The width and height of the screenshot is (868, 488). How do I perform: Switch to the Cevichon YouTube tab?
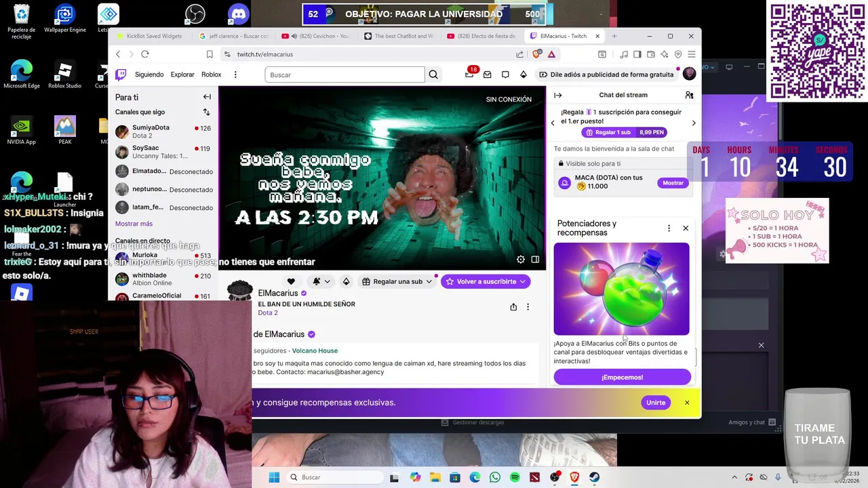(x=315, y=36)
